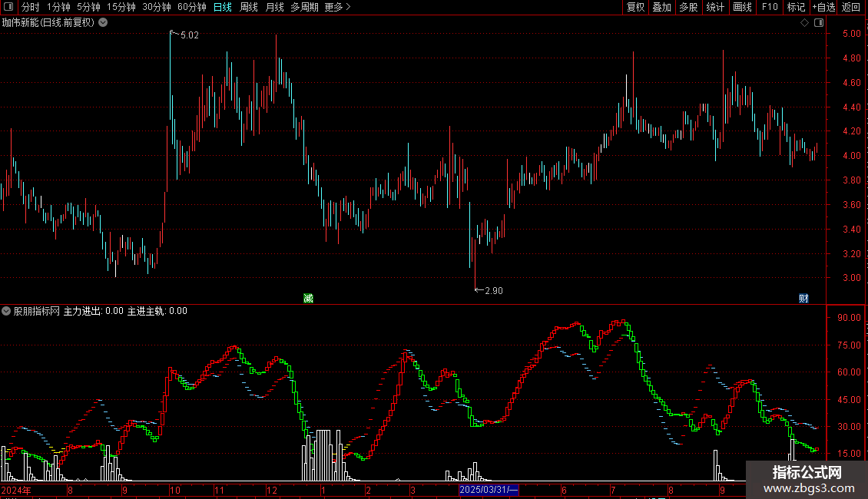Viewport: 868px width, 499px height.
Task: Click the green 减 event marker
Action: click(308, 298)
